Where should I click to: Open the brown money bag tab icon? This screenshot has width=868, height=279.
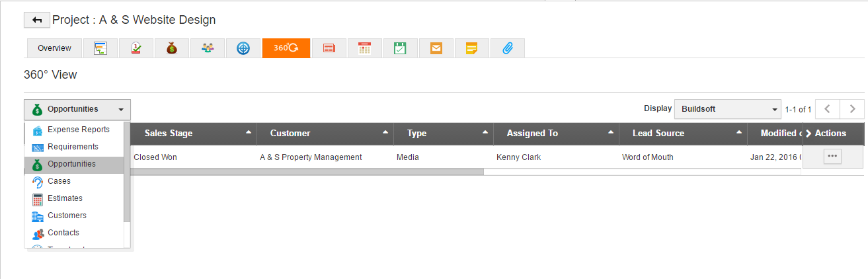172,48
